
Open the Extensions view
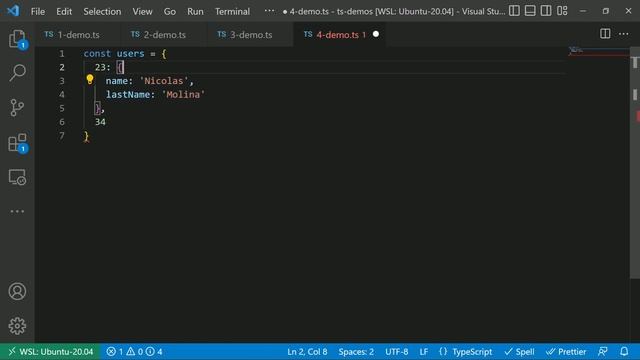point(17,143)
